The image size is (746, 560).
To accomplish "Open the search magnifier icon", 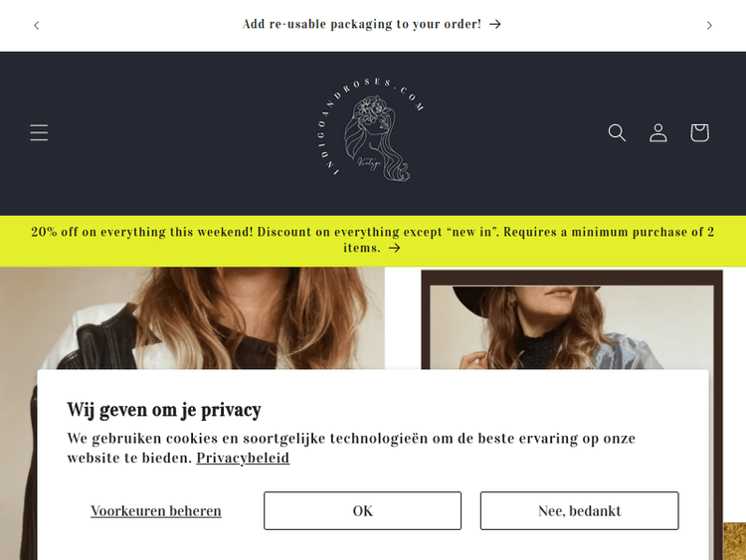I will click(617, 132).
